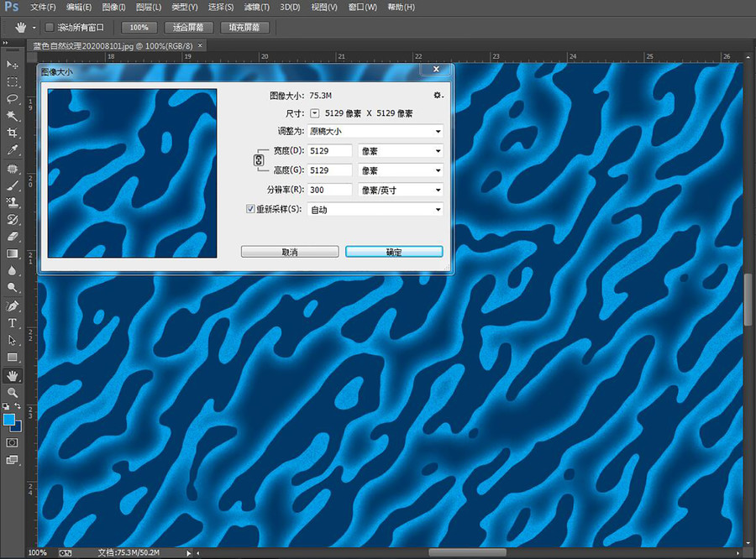Image resolution: width=756 pixels, height=559 pixels.
Task: Select the Rectangle shape tool
Action: tap(12, 357)
